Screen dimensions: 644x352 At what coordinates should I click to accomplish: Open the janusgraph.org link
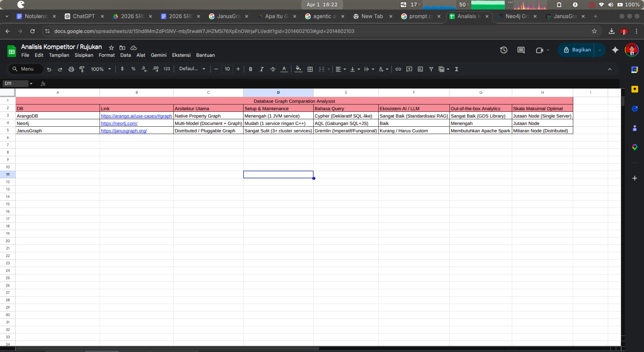124,131
